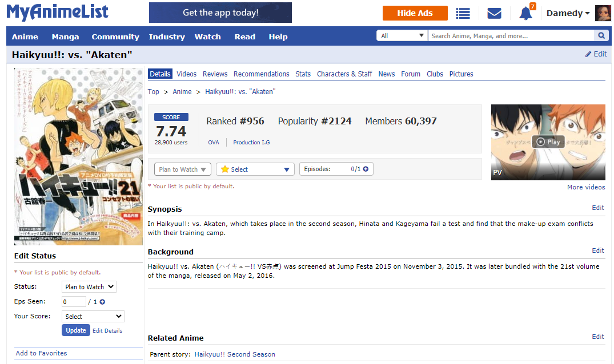Screen dimensions: 614x364
Task: Open the All search category dropdown
Action: [x=402, y=36]
